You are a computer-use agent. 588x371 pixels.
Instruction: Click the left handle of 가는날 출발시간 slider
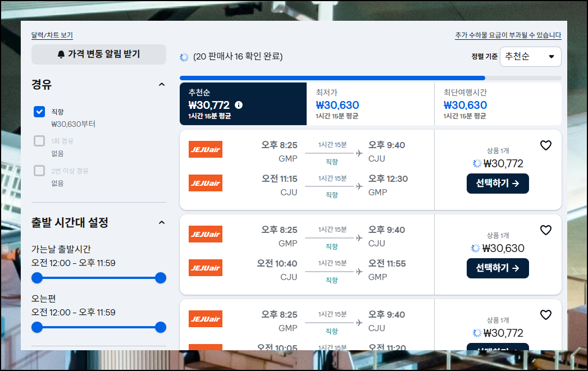[37, 278]
